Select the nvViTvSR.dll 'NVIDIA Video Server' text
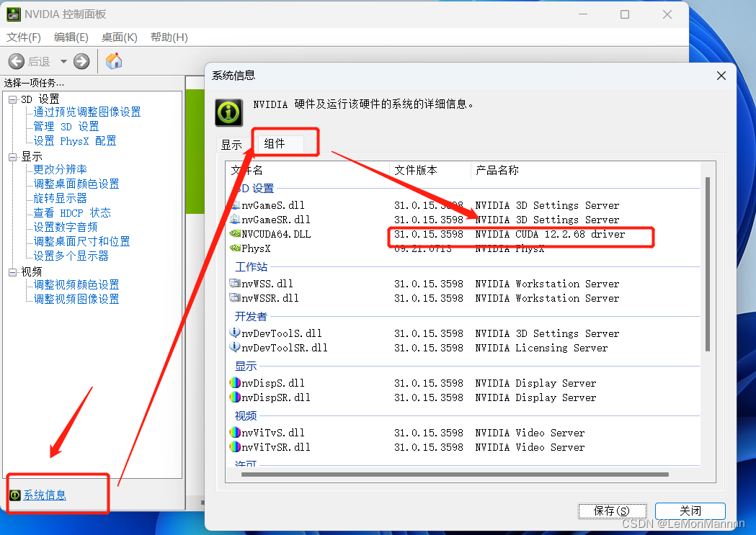 pyautogui.click(x=530, y=447)
